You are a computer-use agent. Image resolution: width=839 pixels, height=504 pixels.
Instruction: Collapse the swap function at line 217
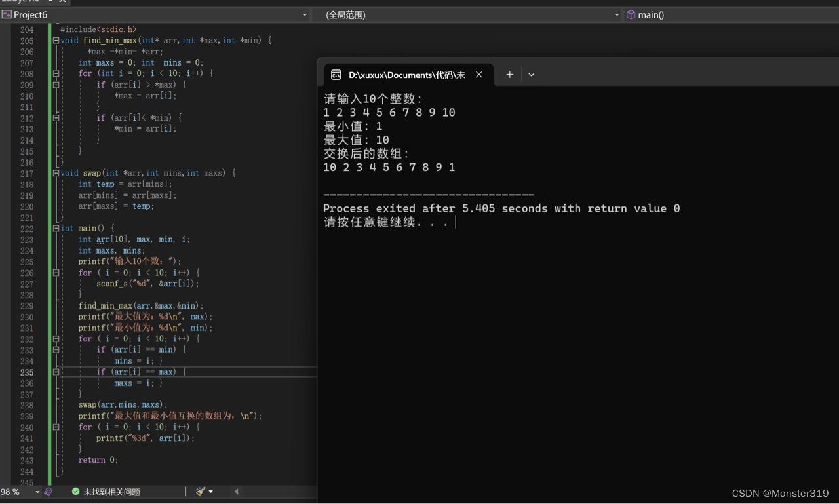56,173
